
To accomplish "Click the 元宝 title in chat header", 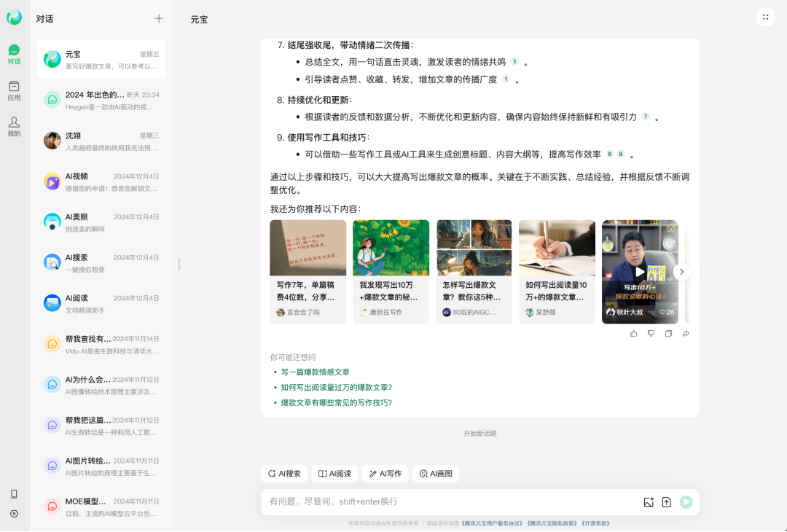I will pyautogui.click(x=199, y=20).
